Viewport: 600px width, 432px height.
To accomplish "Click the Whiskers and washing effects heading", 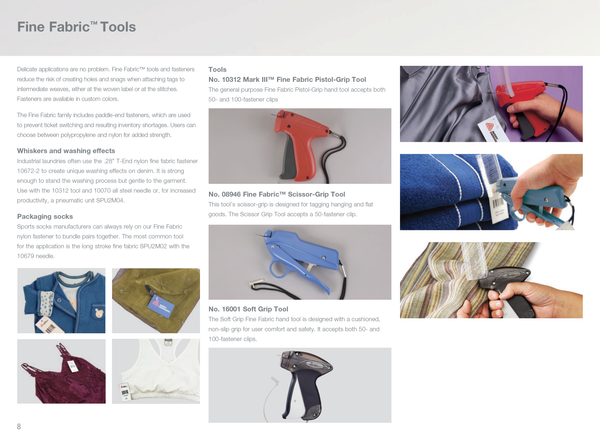I will [66, 151].
